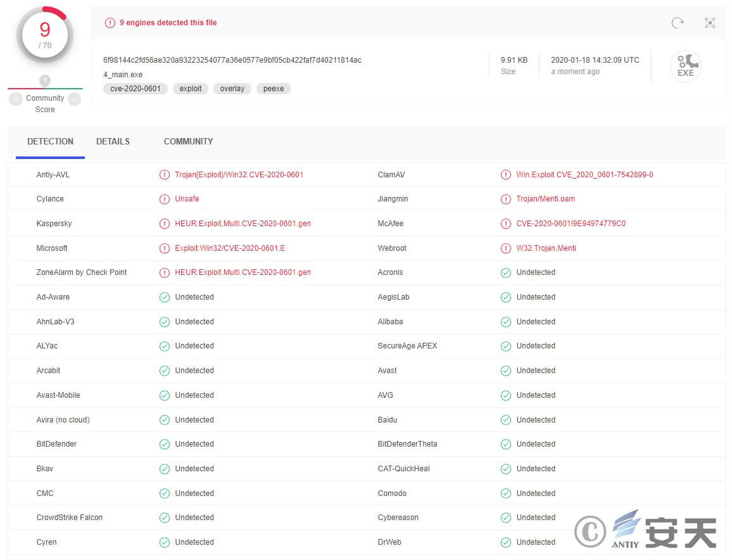Click the CVE-2020-0601!9E94974779C0 result
The height and width of the screenshot is (560, 732).
[x=571, y=224]
